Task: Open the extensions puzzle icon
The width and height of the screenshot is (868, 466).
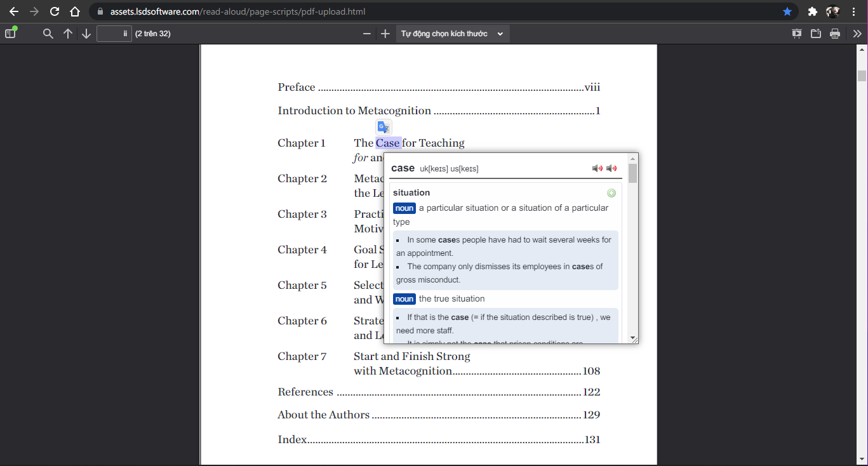Action: [x=812, y=11]
